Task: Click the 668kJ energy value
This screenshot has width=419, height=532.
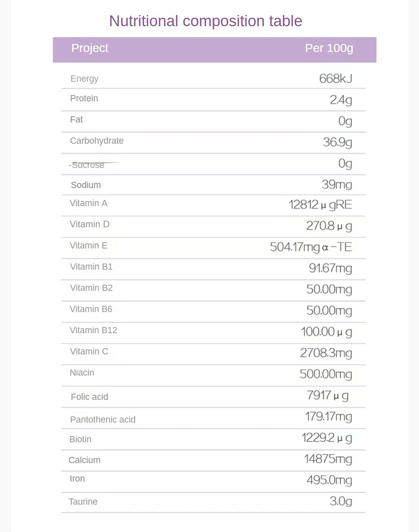Action: (x=335, y=79)
